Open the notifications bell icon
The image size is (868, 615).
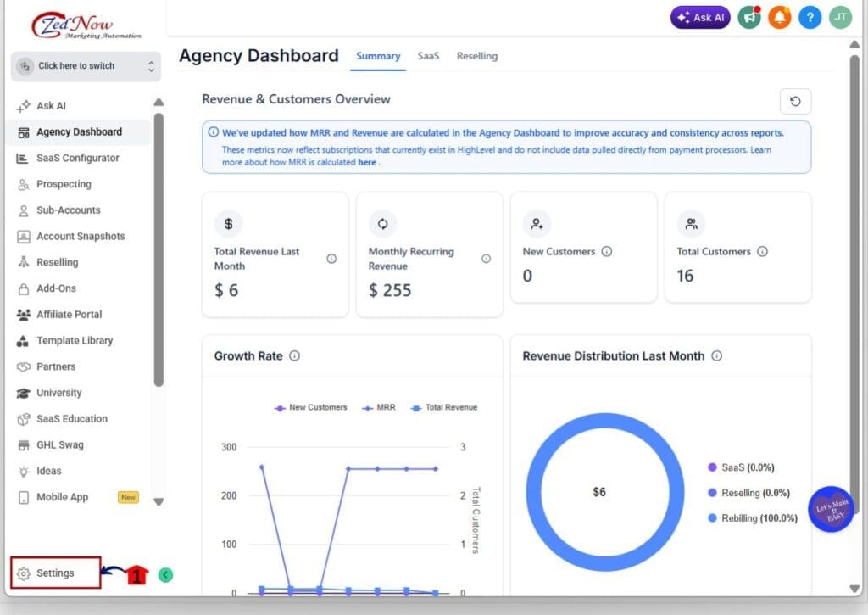click(779, 17)
